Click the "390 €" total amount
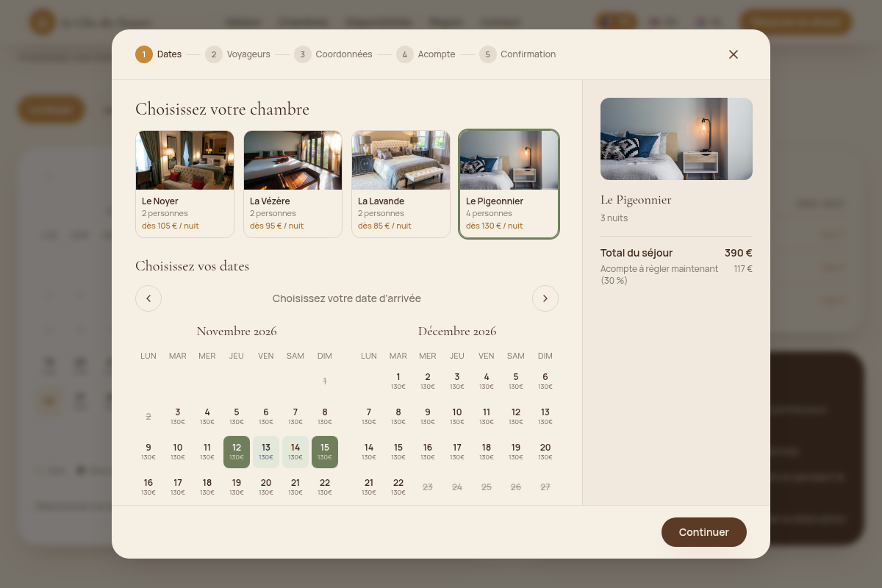882x588 pixels. [739, 253]
